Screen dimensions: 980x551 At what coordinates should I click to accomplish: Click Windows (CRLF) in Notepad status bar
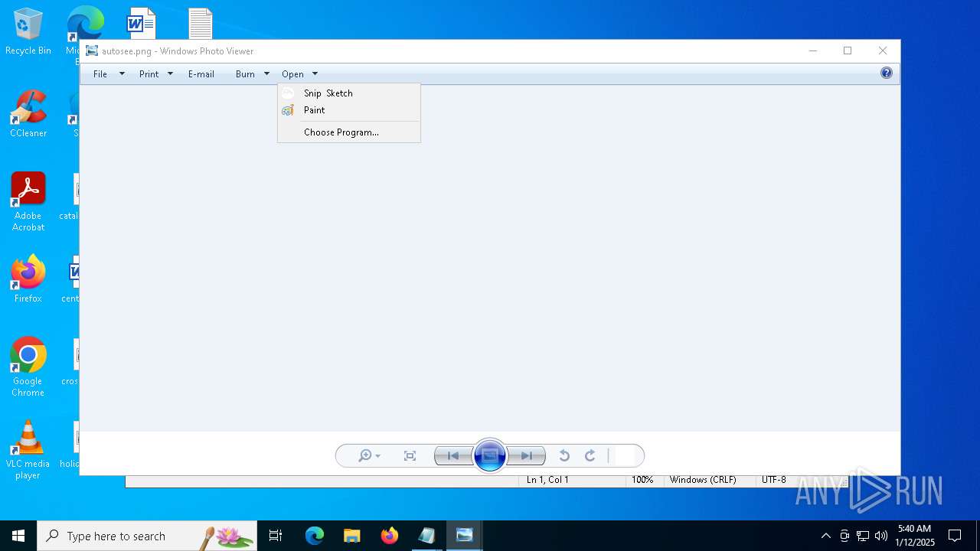click(703, 480)
